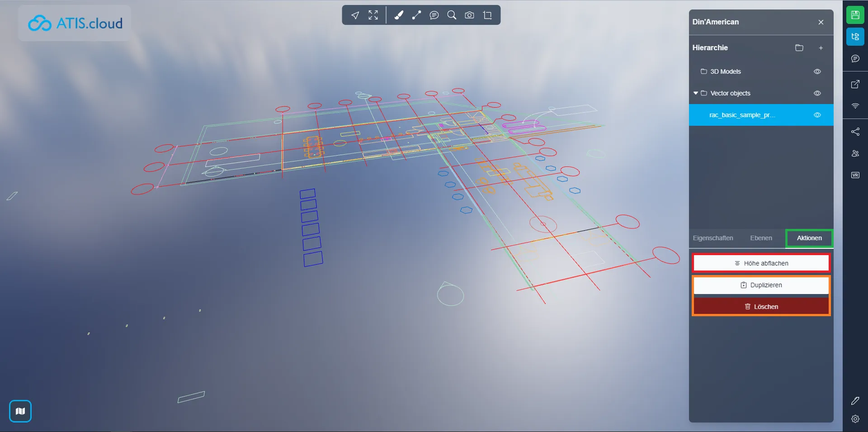Open the map view button bottom-left
Image resolution: width=868 pixels, height=432 pixels.
click(x=20, y=411)
